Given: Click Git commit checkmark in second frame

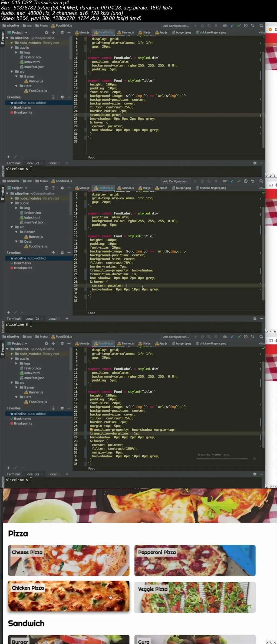Looking at the screenshot, I should click(x=239, y=181).
